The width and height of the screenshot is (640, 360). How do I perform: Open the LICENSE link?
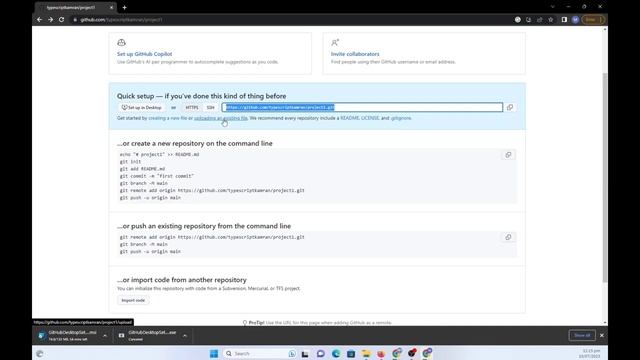[x=370, y=118]
